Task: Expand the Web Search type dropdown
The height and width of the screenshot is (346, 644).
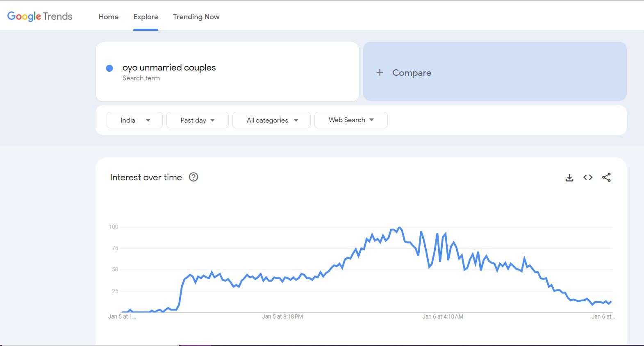Action: point(350,120)
